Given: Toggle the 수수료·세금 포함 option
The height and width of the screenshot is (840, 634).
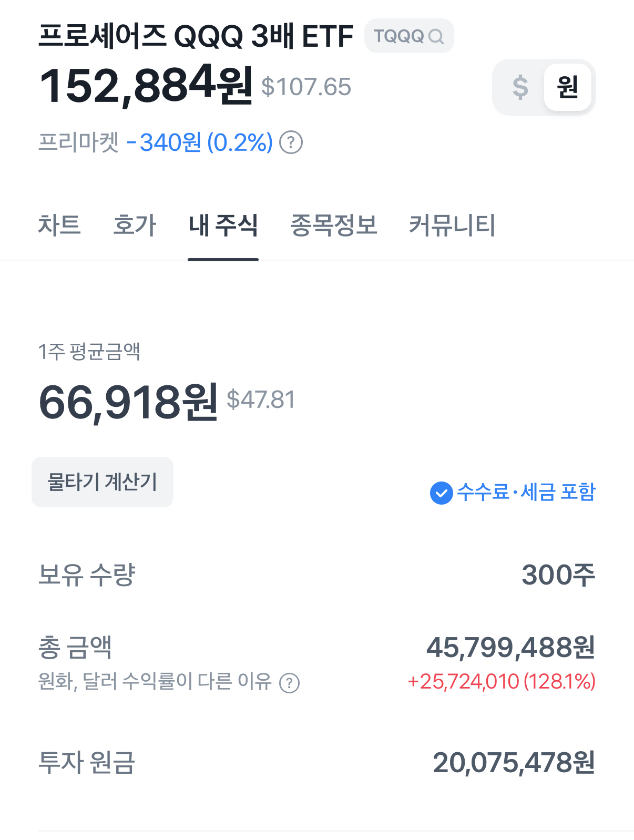Looking at the screenshot, I should point(526,493).
